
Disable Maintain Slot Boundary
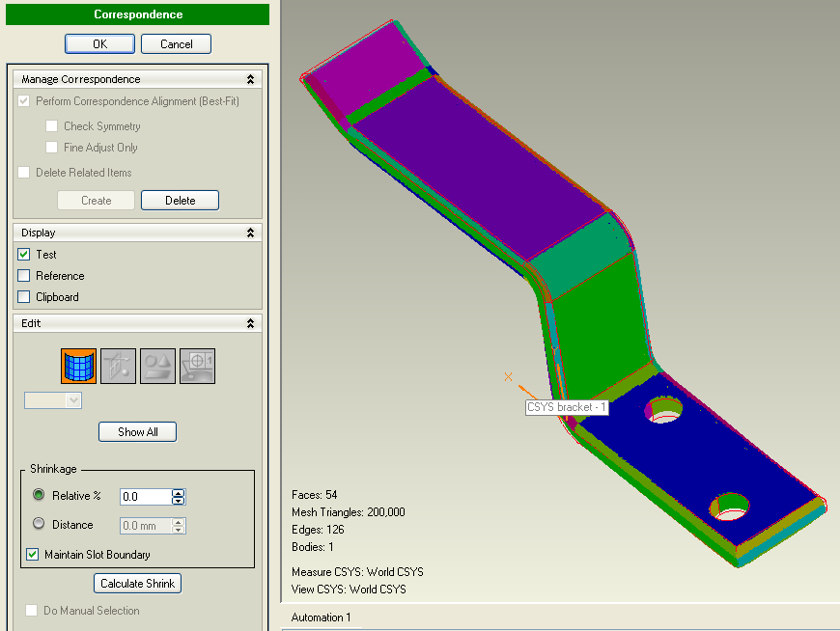click(32, 555)
